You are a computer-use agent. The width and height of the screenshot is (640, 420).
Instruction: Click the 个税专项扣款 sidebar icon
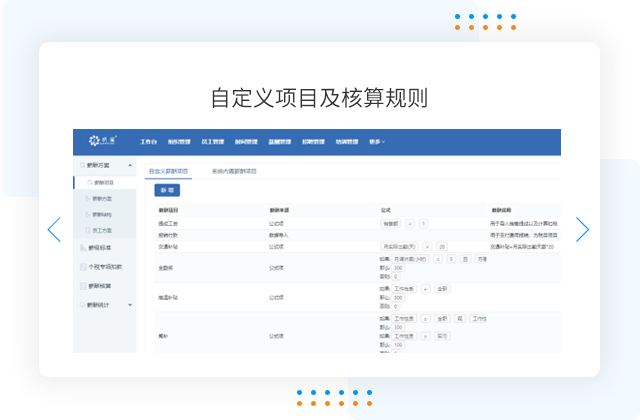tap(83, 267)
